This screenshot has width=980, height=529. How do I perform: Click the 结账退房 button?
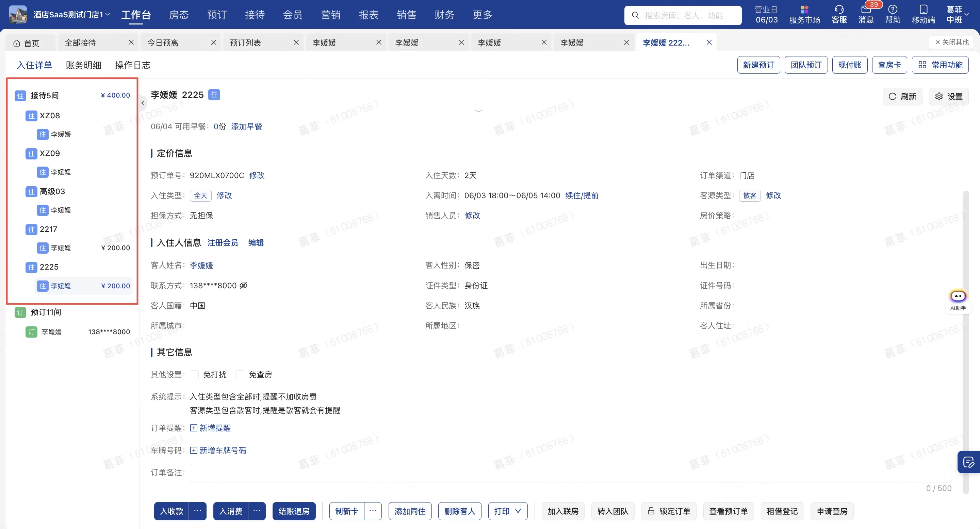[x=294, y=511]
